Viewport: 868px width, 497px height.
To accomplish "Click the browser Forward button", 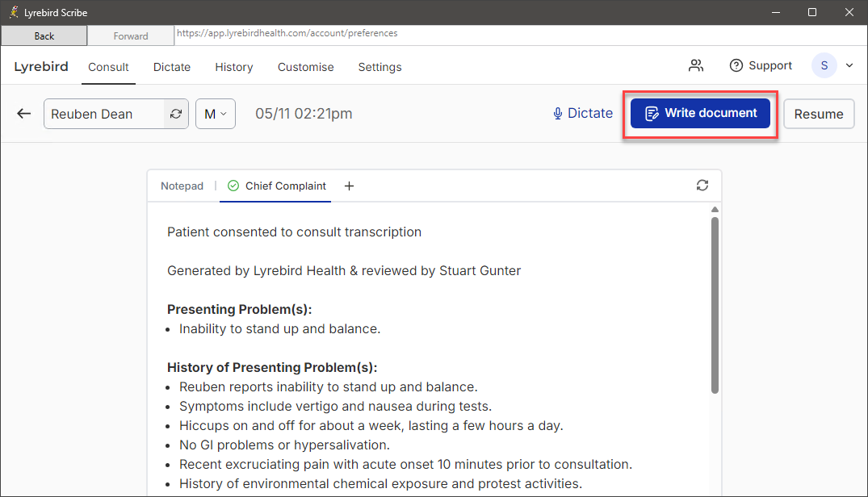I will pyautogui.click(x=131, y=36).
